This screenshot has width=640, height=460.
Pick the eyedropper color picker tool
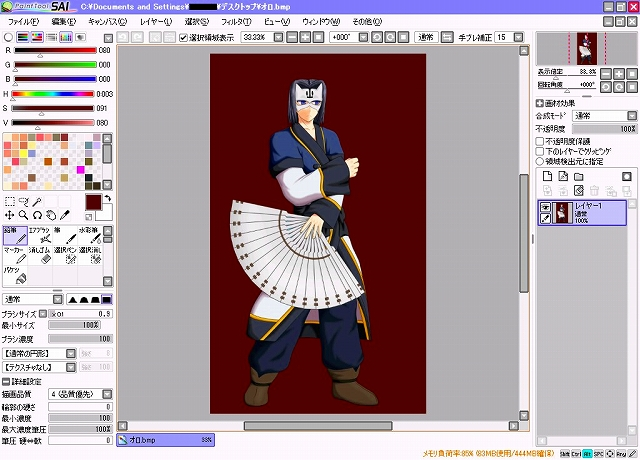point(63,214)
